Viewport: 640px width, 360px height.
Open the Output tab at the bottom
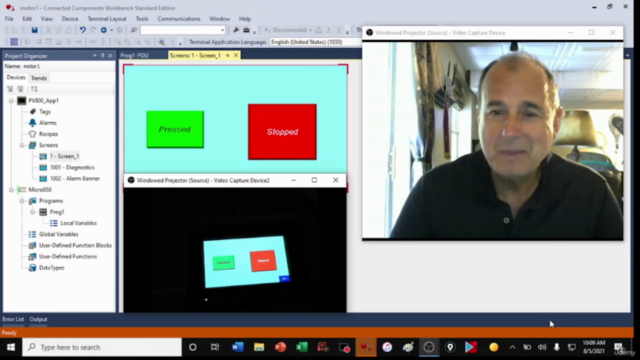[38, 319]
